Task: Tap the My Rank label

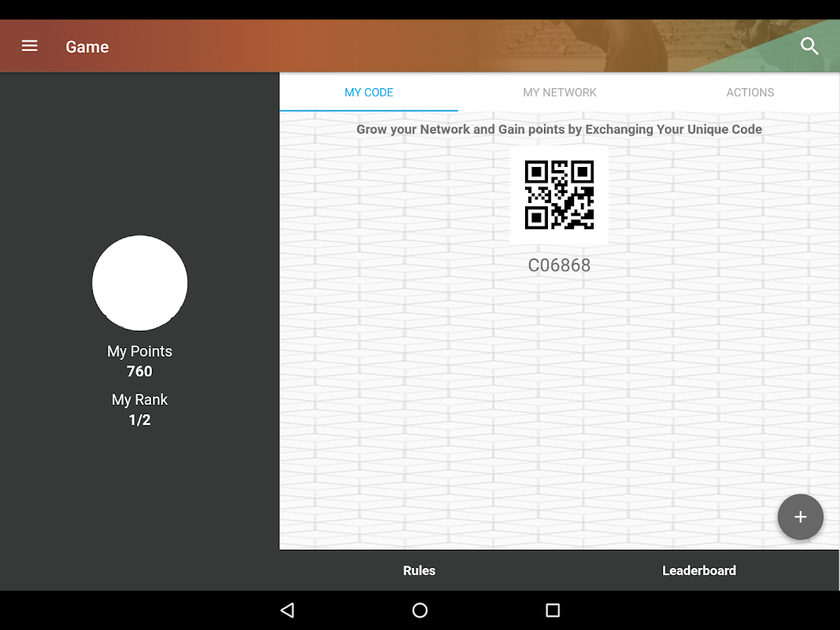Action: point(139,399)
